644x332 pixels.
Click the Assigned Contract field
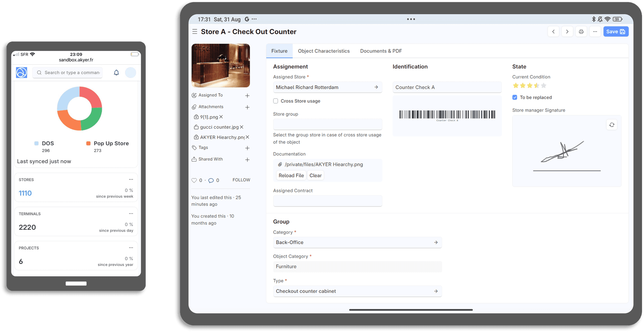tap(328, 201)
